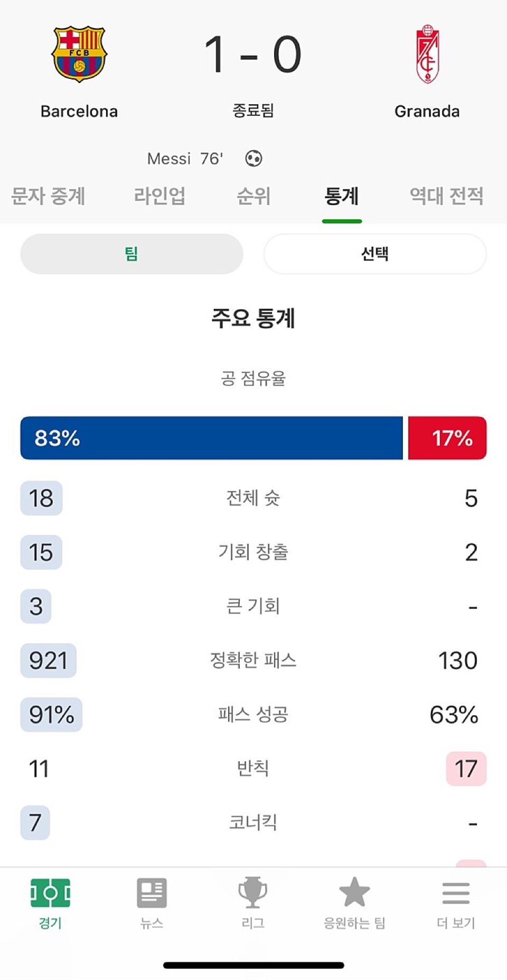507x980 pixels.
Task: Tap the red 17% possession bar
Action: pos(447,438)
